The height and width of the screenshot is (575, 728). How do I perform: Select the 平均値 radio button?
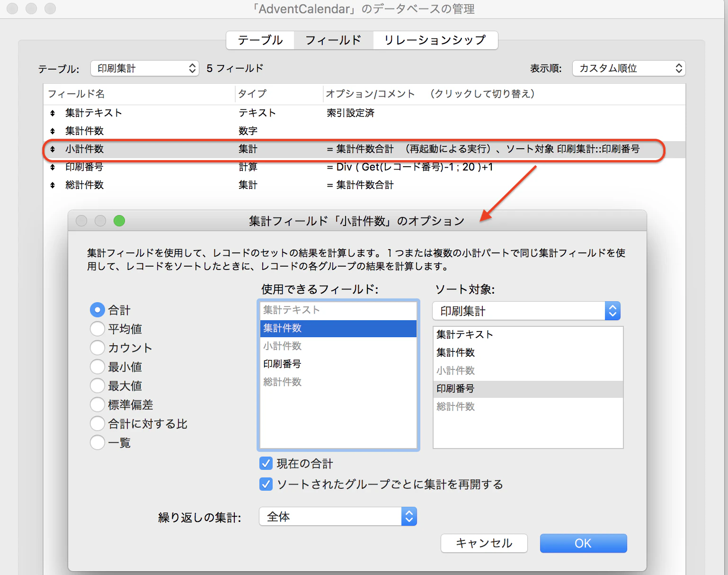click(x=98, y=329)
